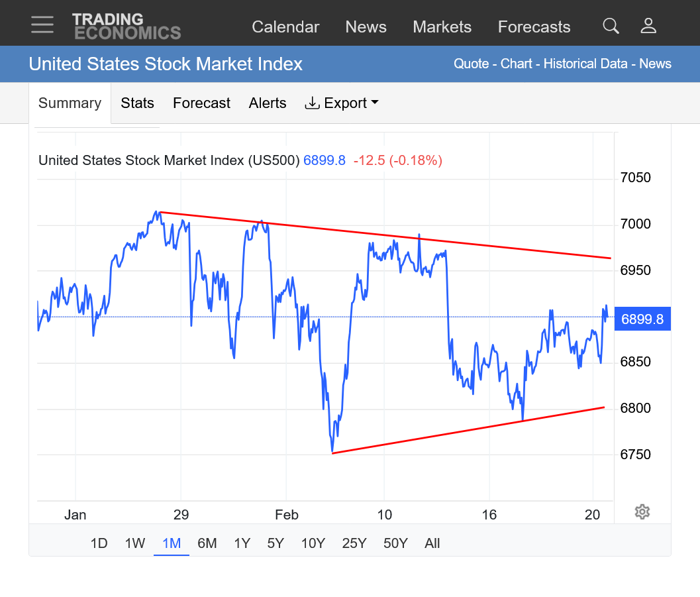Click the Historical Data link
The image size is (700, 597).
pos(585,64)
